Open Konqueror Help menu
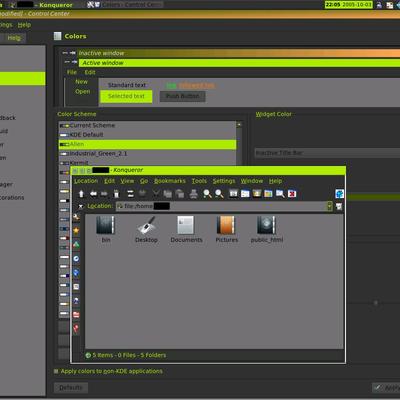The width and height of the screenshot is (400, 400). (275, 181)
